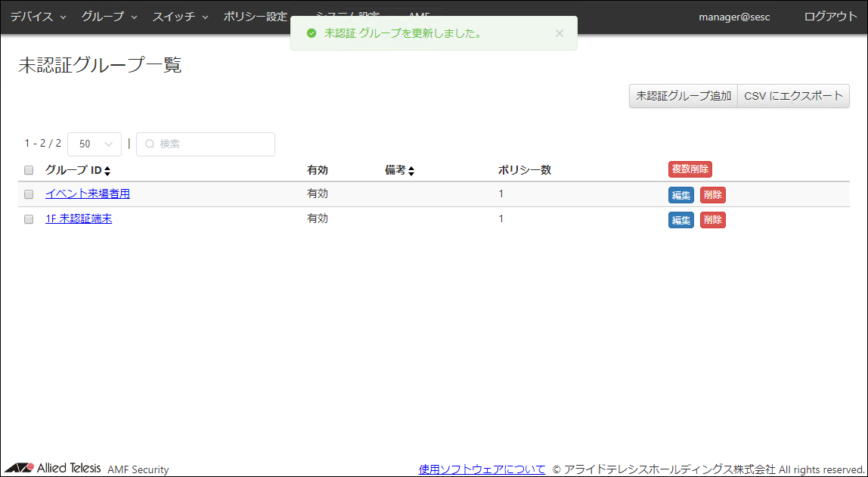The height and width of the screenshot is (477, 868).
Task: Check the イベント来場者用 row checkbox
Action: (x=29, y=194)
